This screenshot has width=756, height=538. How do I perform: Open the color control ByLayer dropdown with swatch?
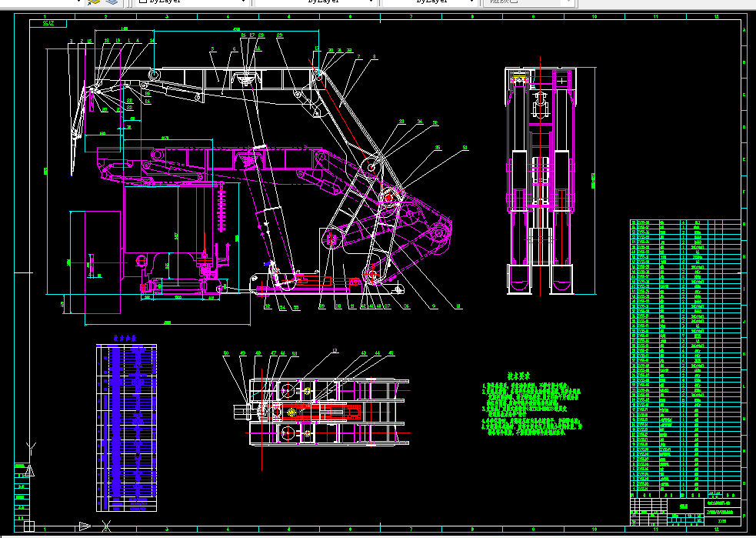pos(192,2)
